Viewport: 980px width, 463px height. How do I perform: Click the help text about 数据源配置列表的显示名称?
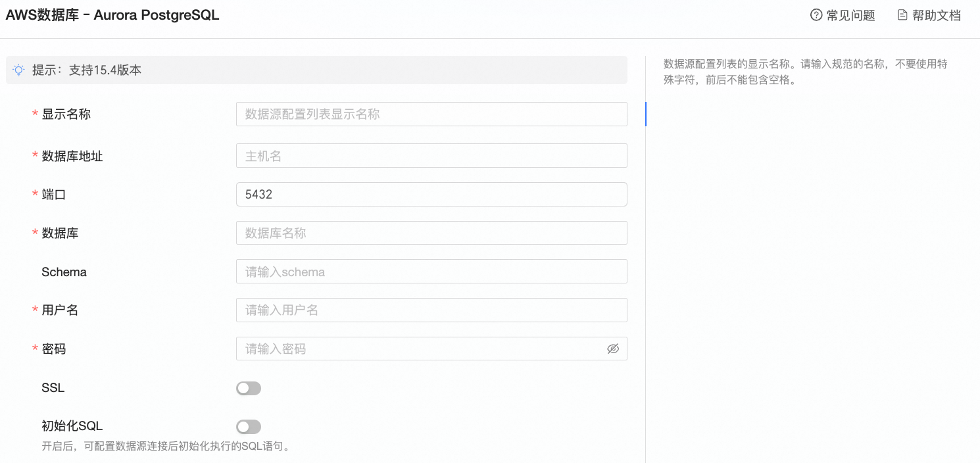point(805,72)
